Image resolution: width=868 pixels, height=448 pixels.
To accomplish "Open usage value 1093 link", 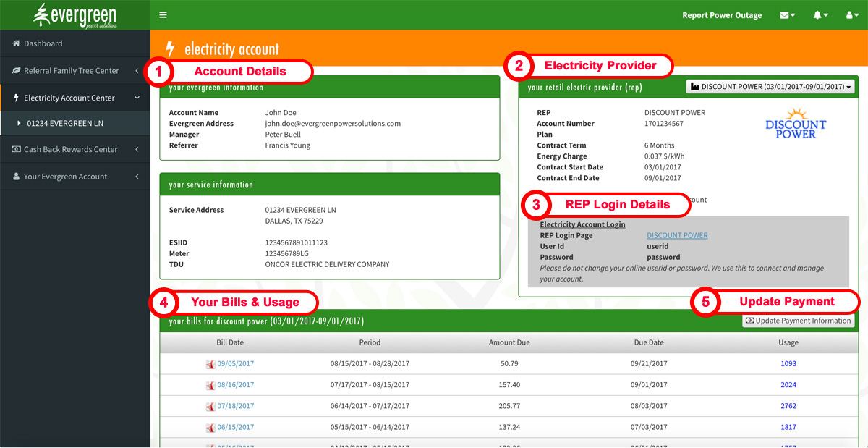I will pos(788,363).
